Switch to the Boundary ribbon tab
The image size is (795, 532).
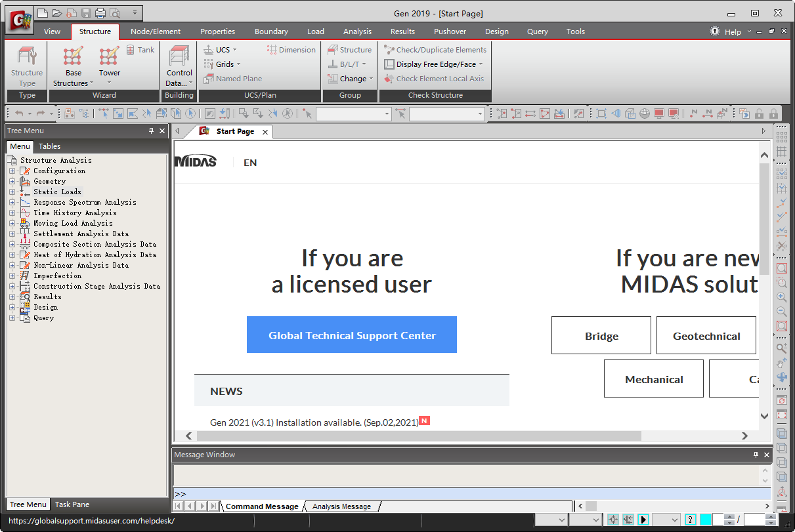271,31
